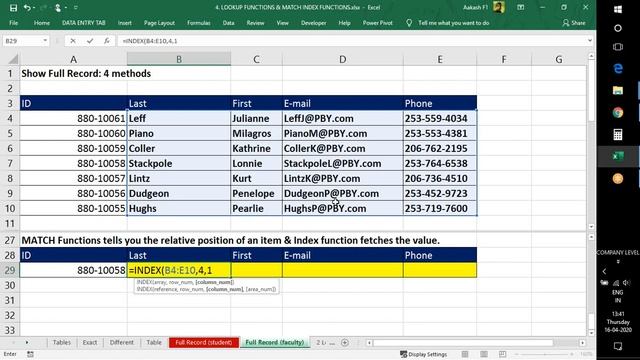Open the Calculator taskbar icon
640x360 pixels.
point(618,134)
